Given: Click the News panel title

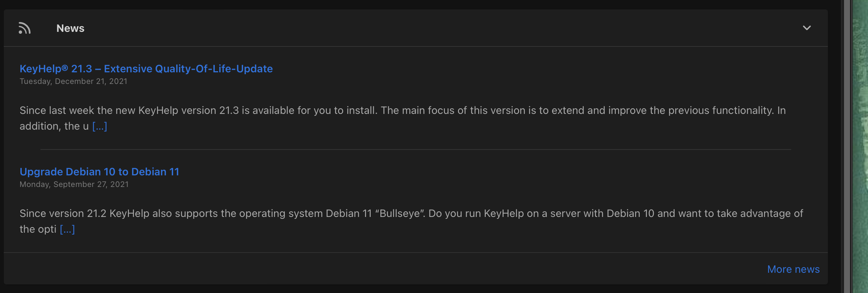Looking at the screenshot, I should [x=70, y=28].
